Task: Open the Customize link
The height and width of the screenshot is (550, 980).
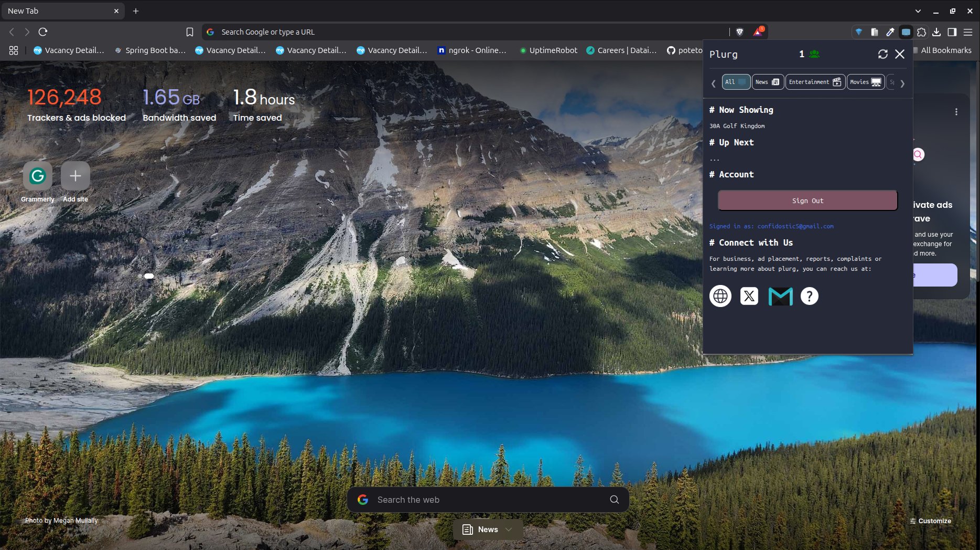Action: [930, 521]
